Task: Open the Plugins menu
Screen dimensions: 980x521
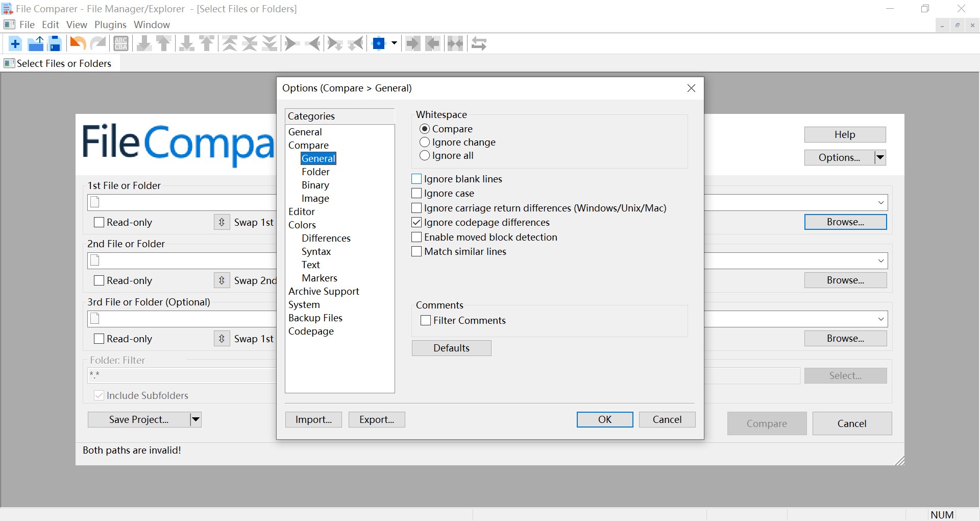Action: click(x=110, y=25)
